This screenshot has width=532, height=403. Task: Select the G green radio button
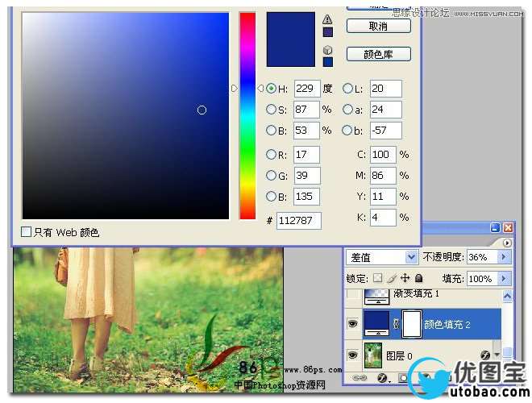pos(271,176)
